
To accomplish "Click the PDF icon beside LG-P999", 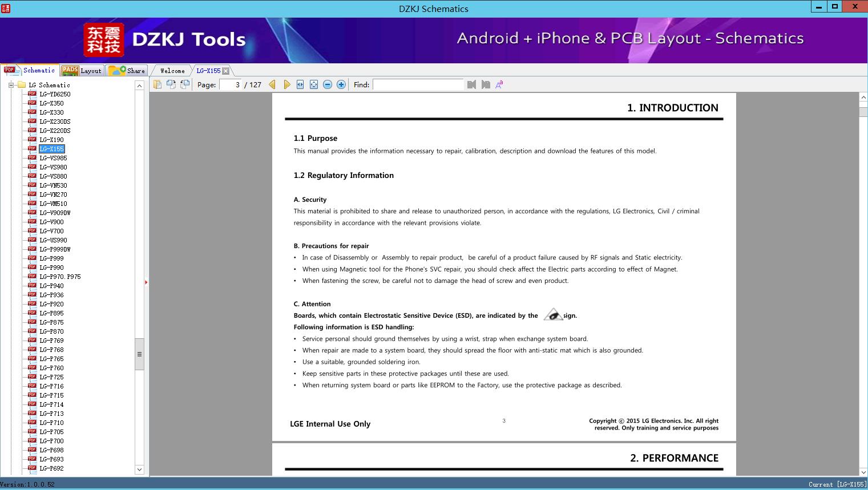I will click(x=32, y=258).
